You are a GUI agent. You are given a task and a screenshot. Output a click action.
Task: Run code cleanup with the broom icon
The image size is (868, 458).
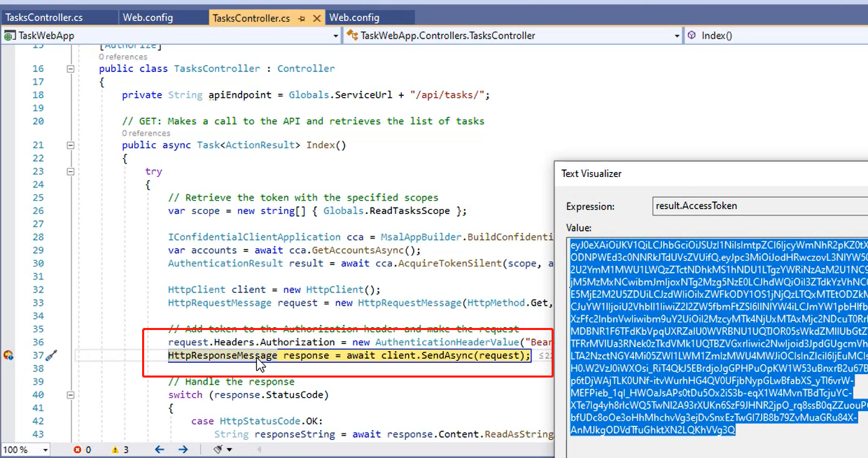tap(219, 450)
